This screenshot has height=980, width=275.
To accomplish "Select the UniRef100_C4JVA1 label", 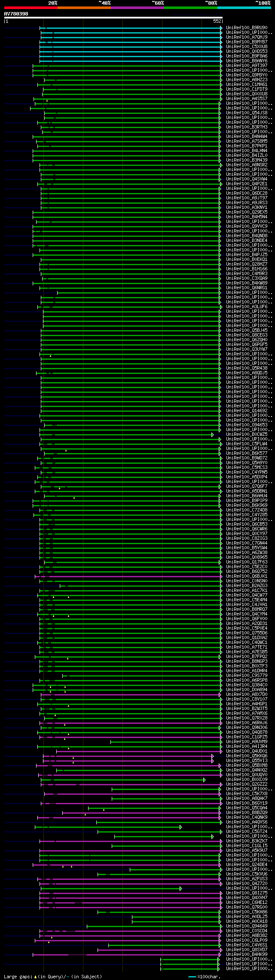I will click(247, 605).
